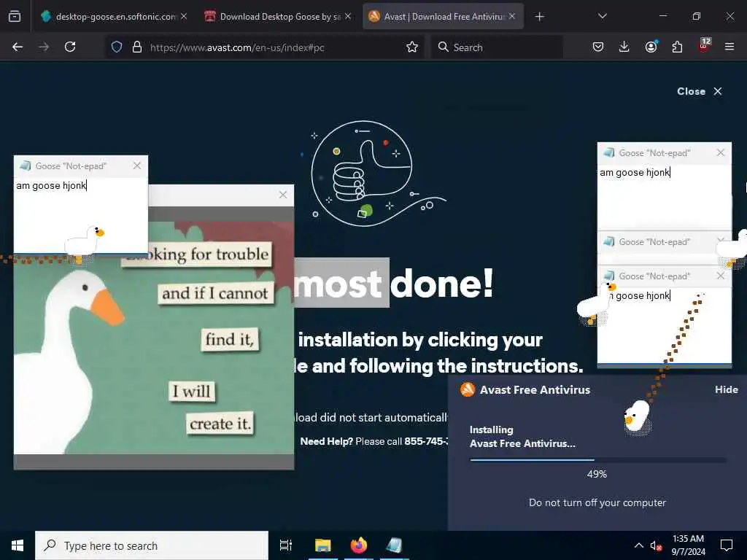Bookmark this page with the star icon
This screenshot has height=560, width=747.
[x=412, y=47]
